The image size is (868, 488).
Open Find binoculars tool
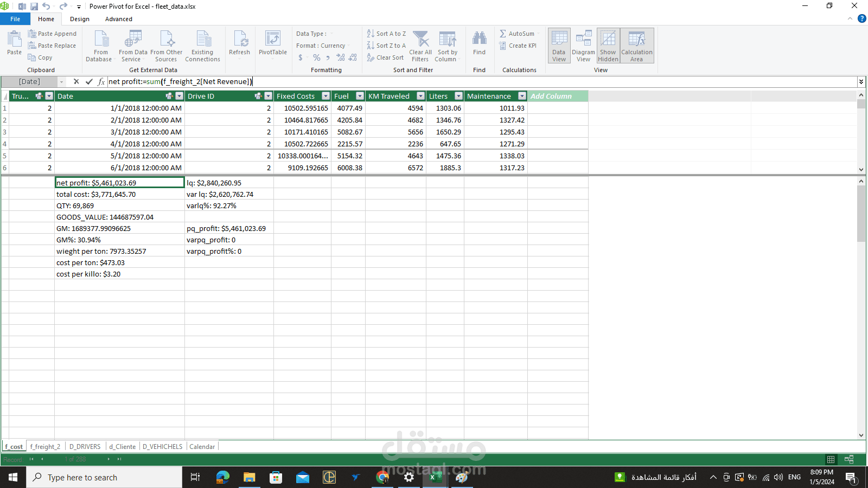pos(479,43)
